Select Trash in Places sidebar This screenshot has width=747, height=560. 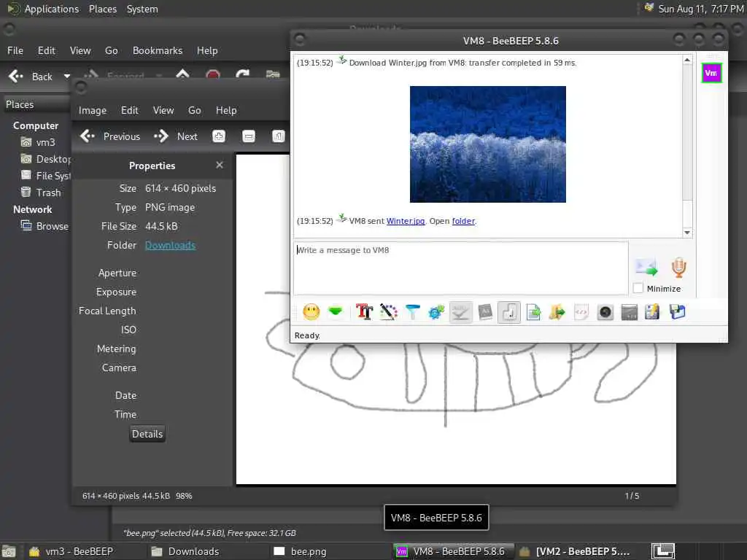tap(41, 192)
